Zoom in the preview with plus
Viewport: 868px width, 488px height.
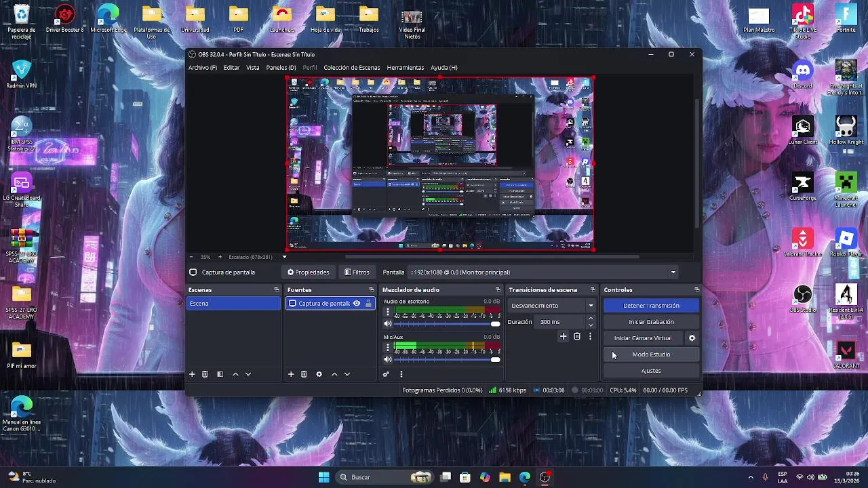click(220, 257)
